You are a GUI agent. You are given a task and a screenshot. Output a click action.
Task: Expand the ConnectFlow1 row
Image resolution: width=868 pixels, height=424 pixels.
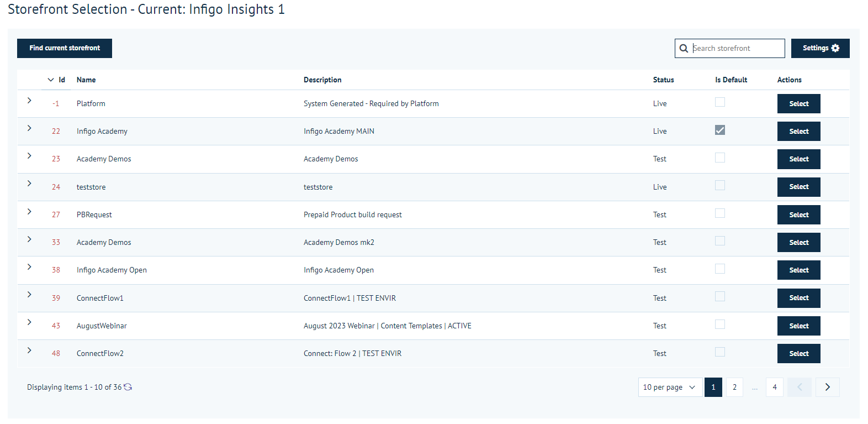pyautogui.click(x=29, y=295)
